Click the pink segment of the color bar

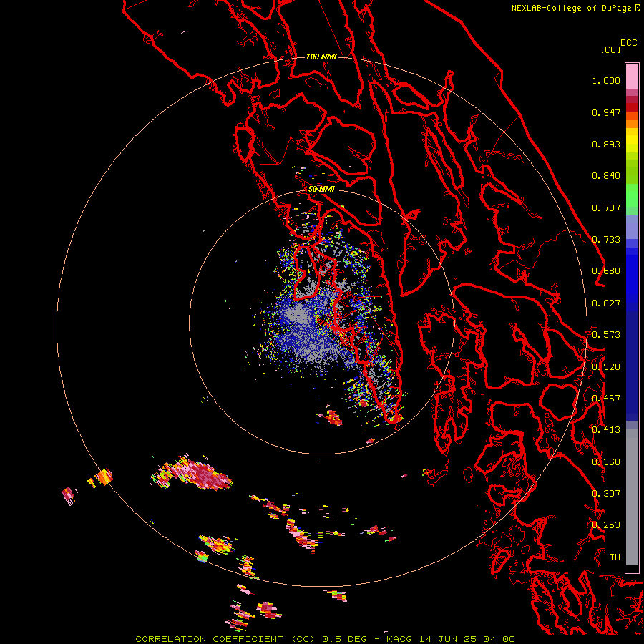click(632, 77)
